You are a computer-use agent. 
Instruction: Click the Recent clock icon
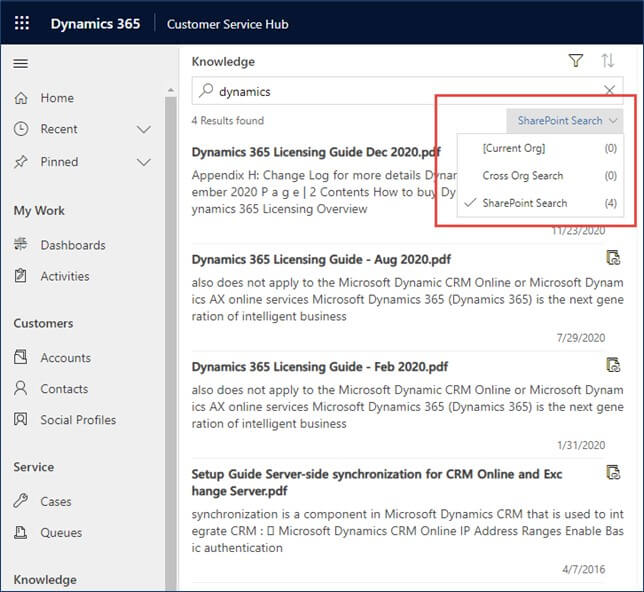point(21,129)
